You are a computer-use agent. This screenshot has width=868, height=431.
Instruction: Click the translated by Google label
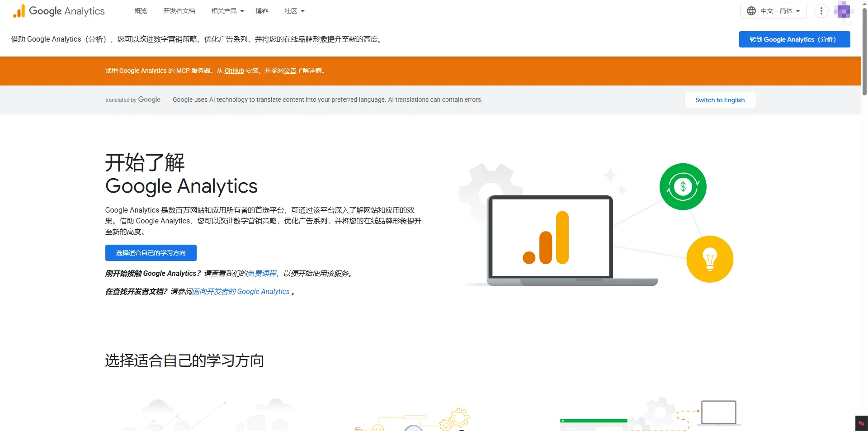tap(133, 100)
